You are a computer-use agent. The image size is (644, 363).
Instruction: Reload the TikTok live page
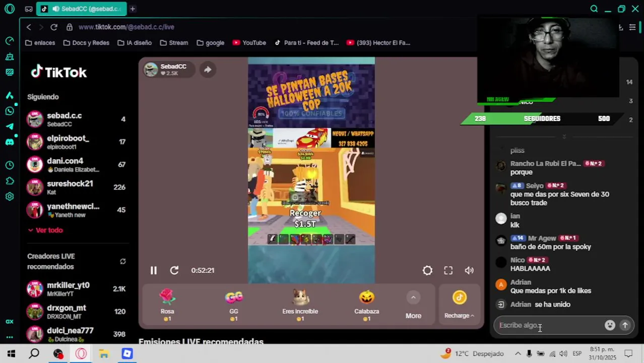coord(54,27)
